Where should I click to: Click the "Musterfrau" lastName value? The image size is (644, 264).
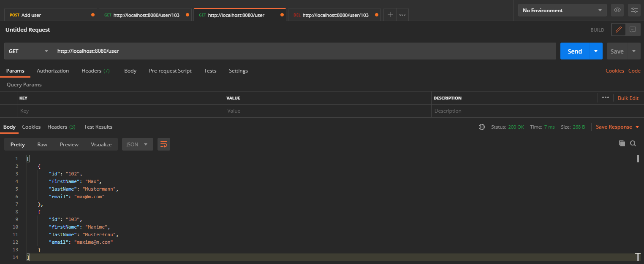pyautogui.click(x=99, y=234)
